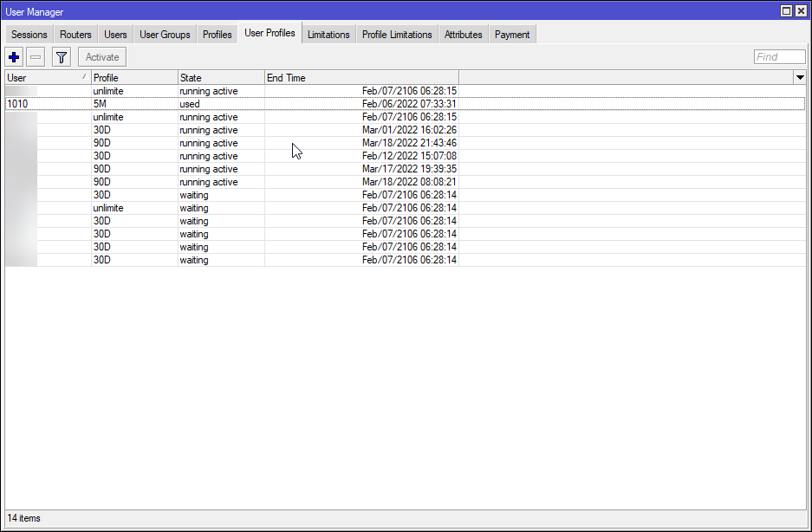
Task: Click the Activate button
Action: (x=102, y=57)
